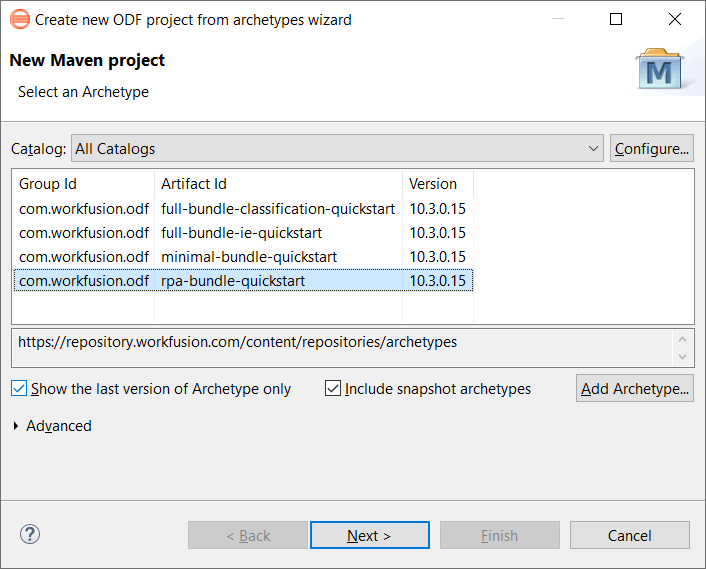Click the Add Archetype... button

634,388
